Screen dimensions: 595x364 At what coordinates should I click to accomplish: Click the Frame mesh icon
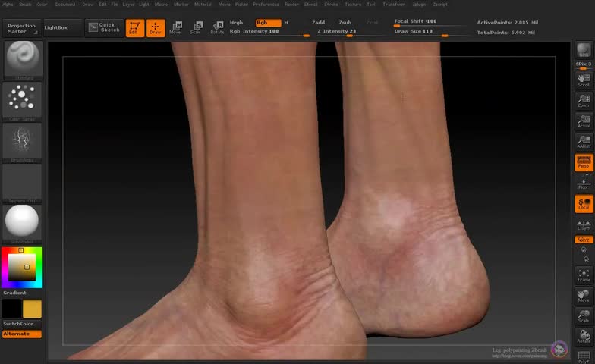pos(584,276)
